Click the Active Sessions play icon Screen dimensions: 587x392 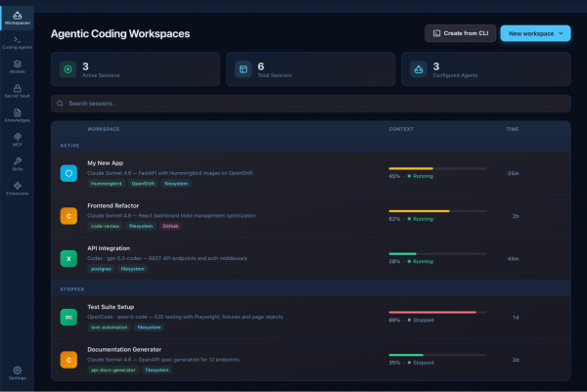click(68, 69)
